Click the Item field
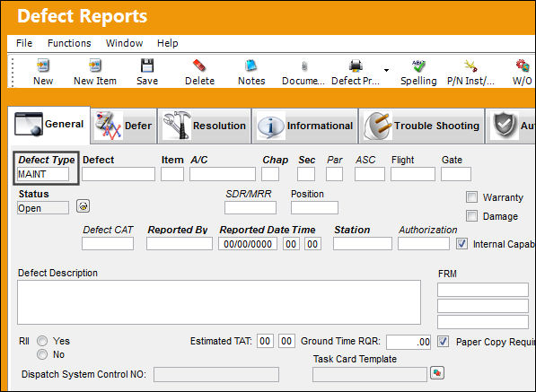 pos(172,174)
